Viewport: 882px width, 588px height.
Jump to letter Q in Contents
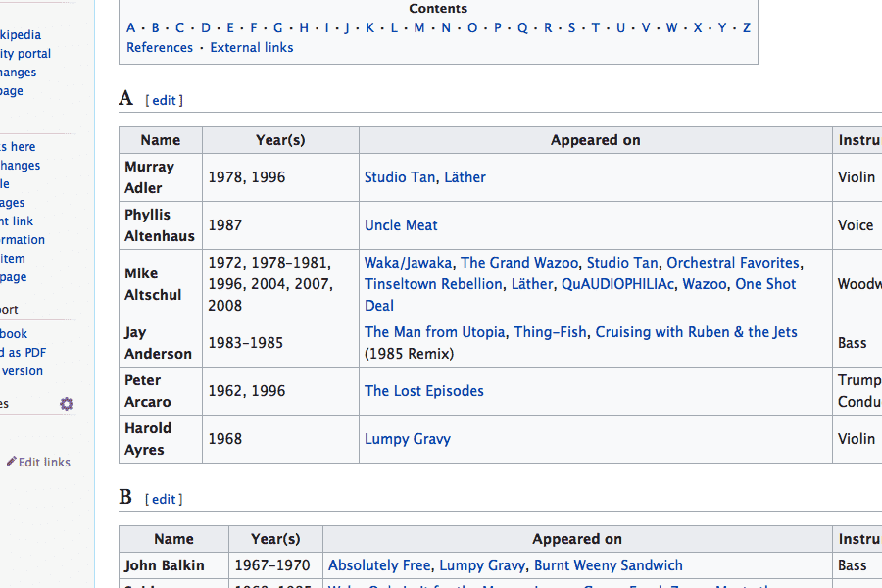tap(522, 27)
